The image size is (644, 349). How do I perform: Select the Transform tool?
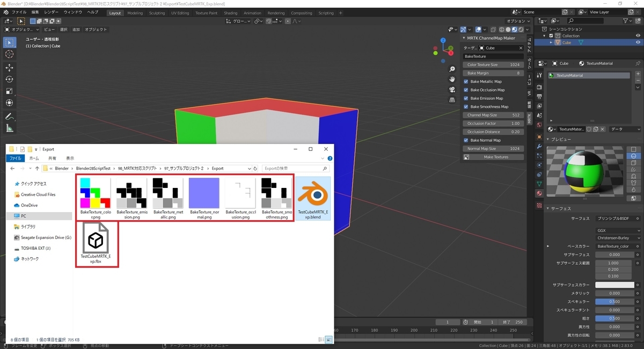tap(9, 103)
